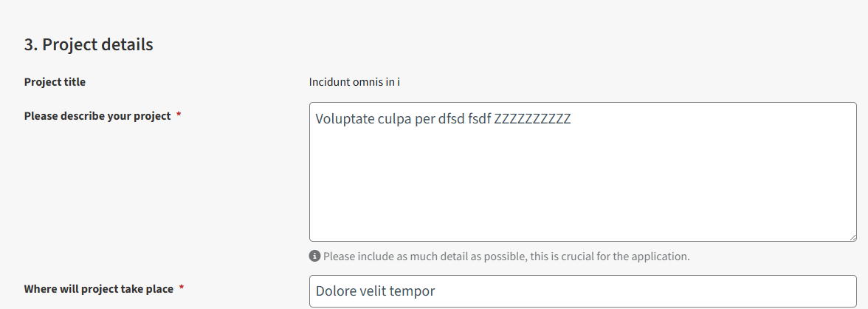Screen dimensions: 868x309
Task: Focus the project description textarea
Action: click(583, 172)
